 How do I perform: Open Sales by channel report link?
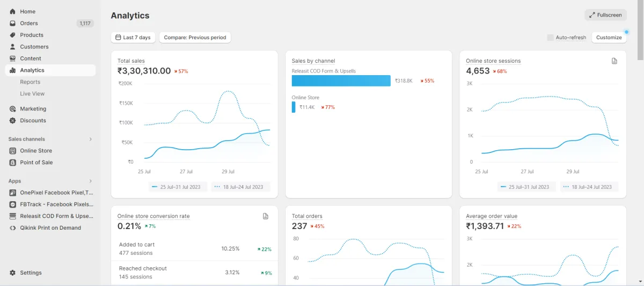click(313, 61)
